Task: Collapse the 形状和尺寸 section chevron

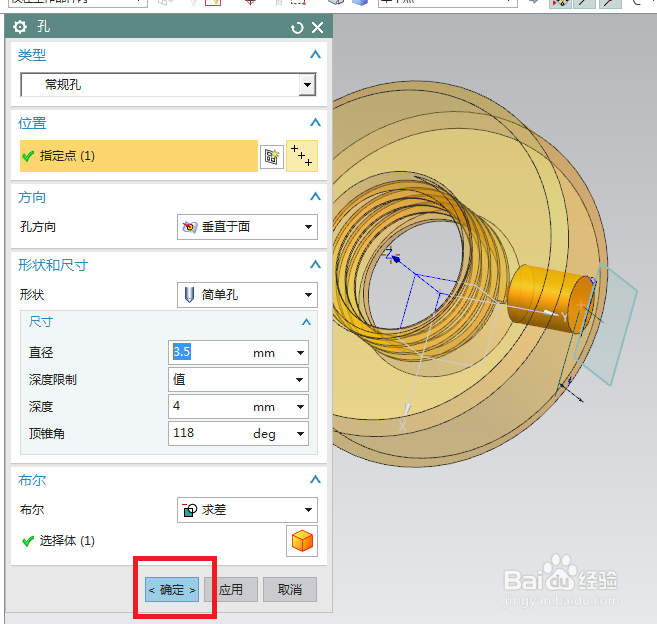Action: click(315, 264)
